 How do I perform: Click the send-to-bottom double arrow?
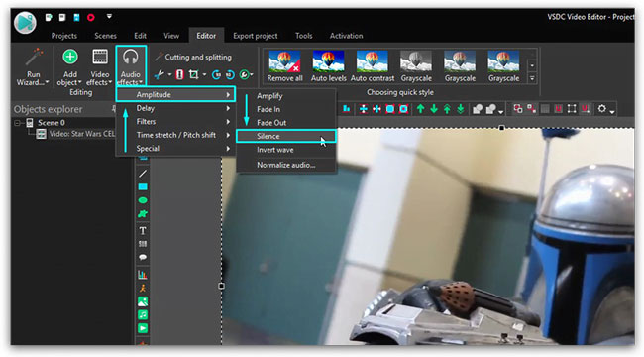tap(461, 108)
